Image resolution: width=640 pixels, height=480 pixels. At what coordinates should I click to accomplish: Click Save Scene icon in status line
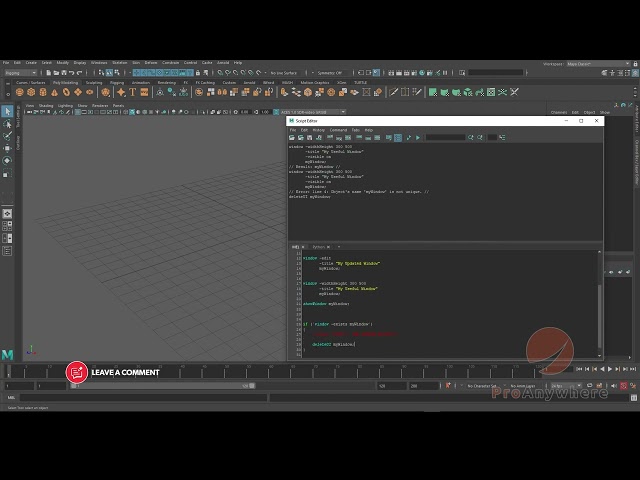coord(64,73)
